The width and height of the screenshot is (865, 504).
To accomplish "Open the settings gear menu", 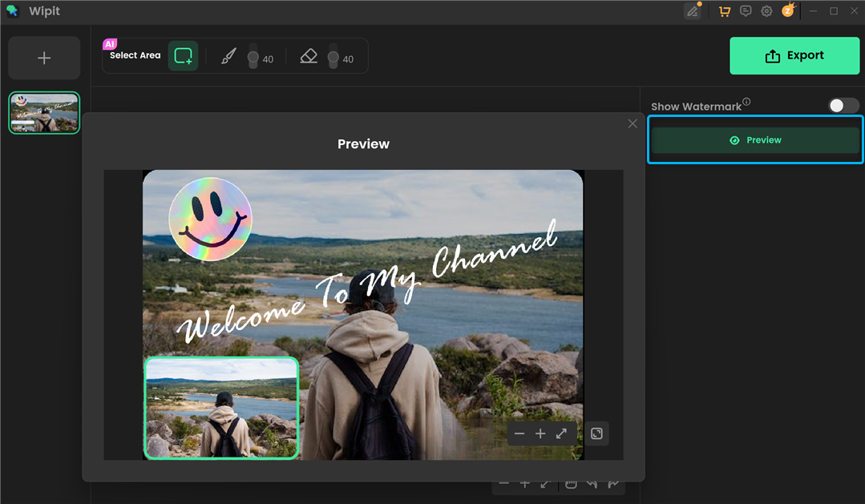I will 766,10.
